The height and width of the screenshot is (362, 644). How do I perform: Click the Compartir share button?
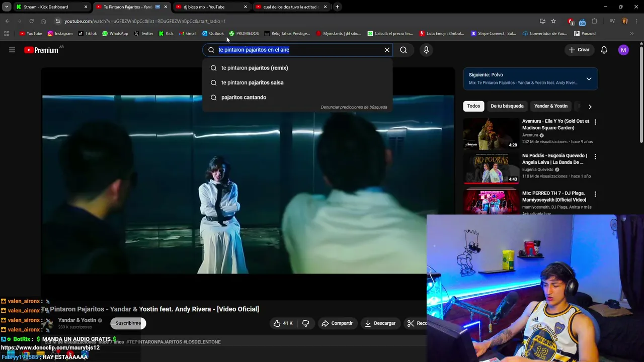click(337, 323)
